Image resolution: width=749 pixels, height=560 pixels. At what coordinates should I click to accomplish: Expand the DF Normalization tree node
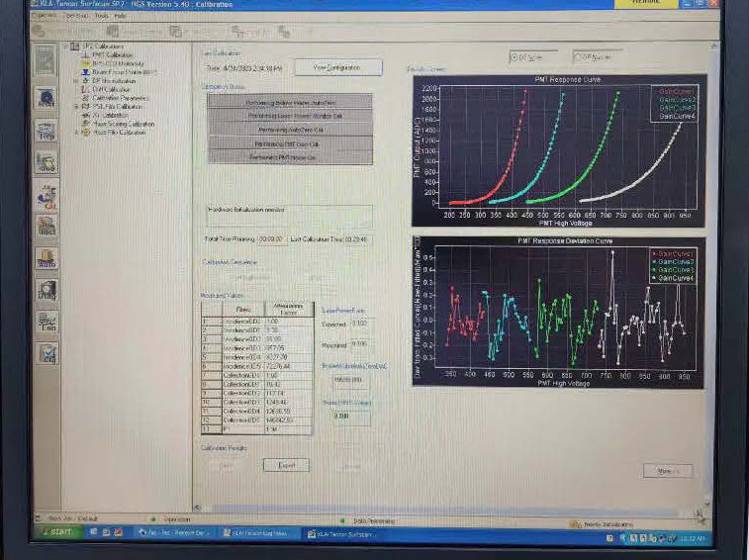(76, 81)
